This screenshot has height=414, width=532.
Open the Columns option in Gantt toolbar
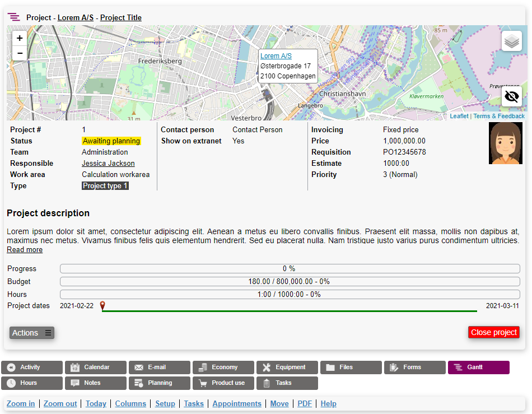click(130, 404)
